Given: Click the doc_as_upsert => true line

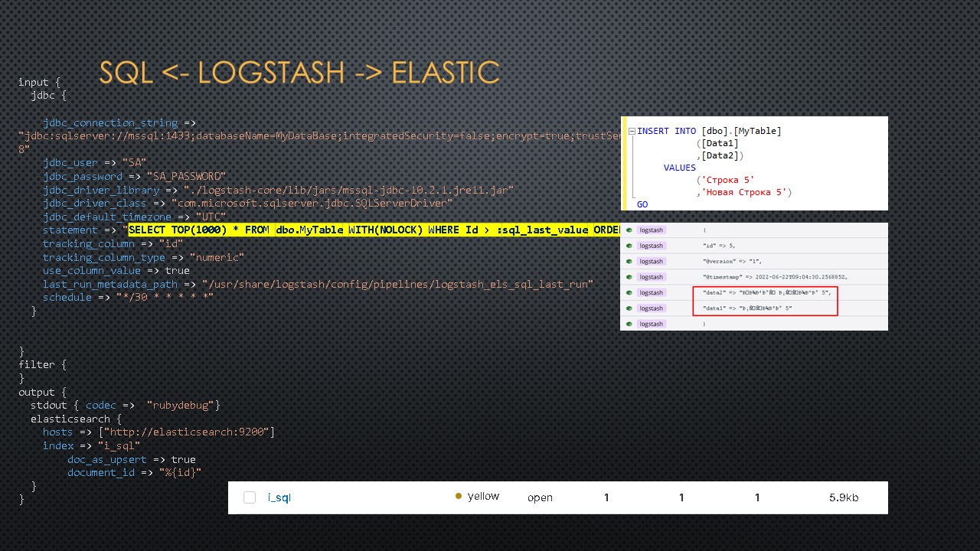Looking at the screenshot, I should point(131,459).
